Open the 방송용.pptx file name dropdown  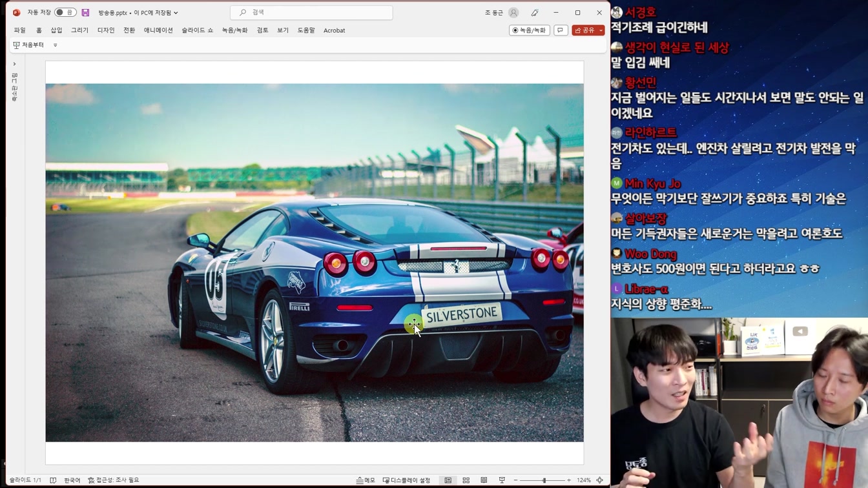138,13
